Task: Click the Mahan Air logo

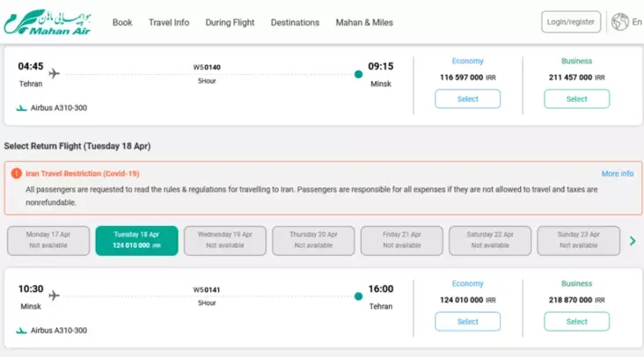Action: pyautogui.click(x=48, y=22)
